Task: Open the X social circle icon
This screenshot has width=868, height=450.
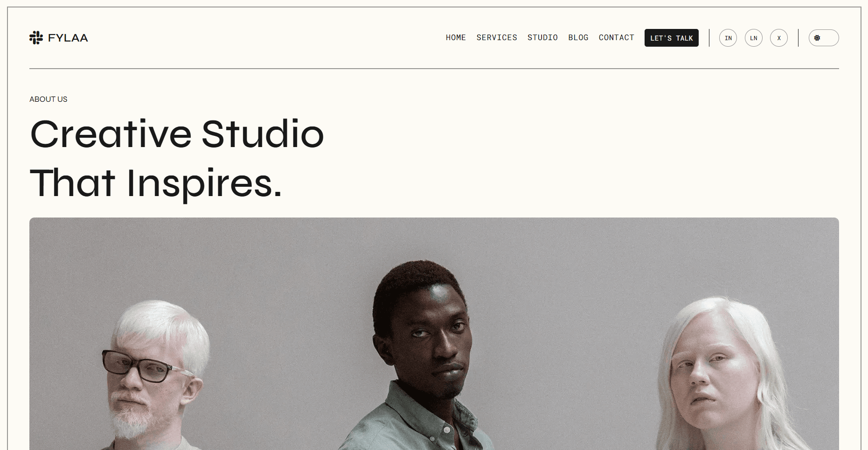Action: click(779, 38)
